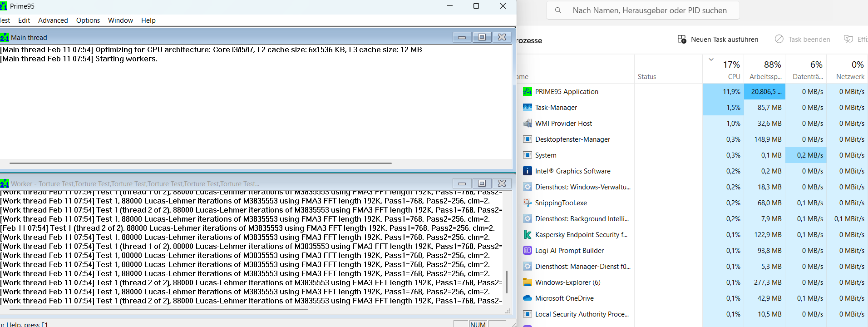Open the Window menu in Prime95
The height and width of the screenshot is (327, 868).
120,20
